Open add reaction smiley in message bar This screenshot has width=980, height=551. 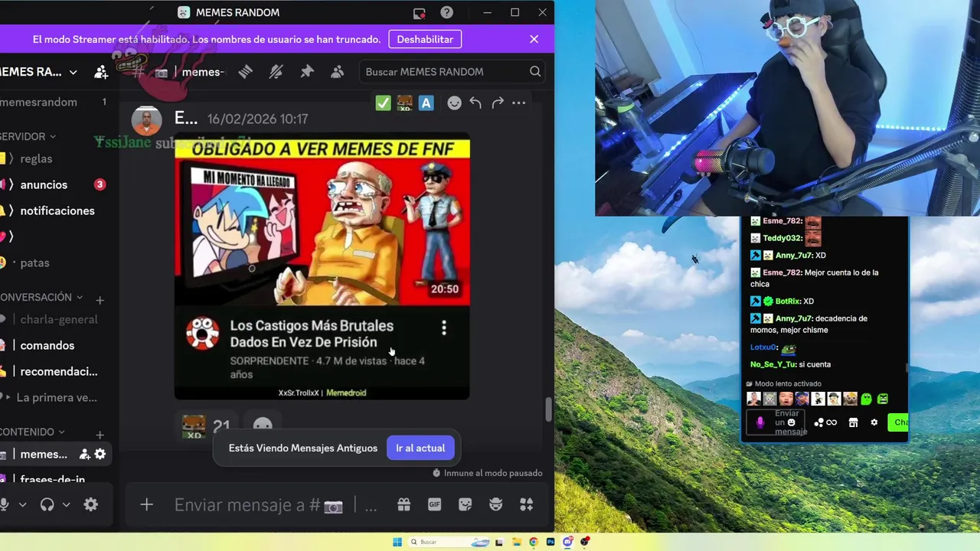(454, 103)
